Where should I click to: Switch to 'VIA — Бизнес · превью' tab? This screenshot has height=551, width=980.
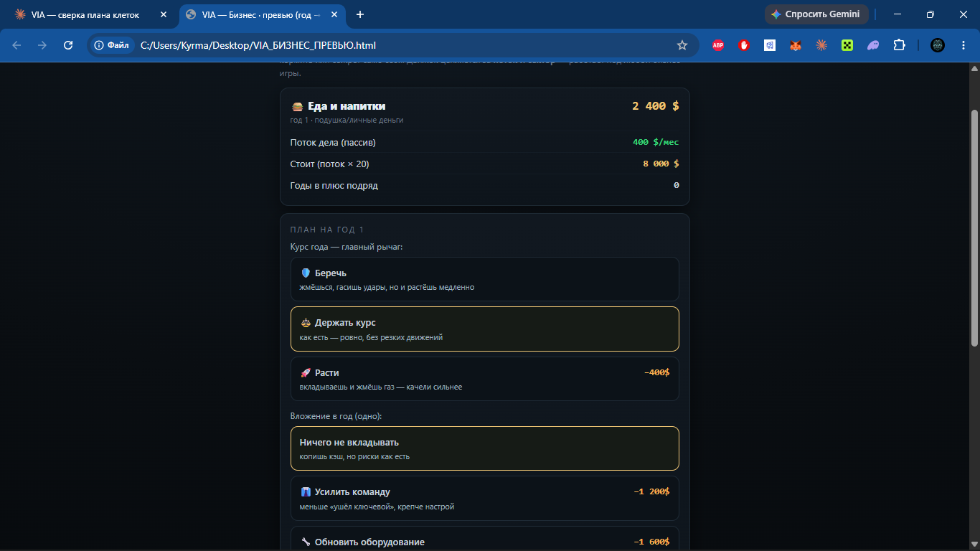(x=261, y=14)
